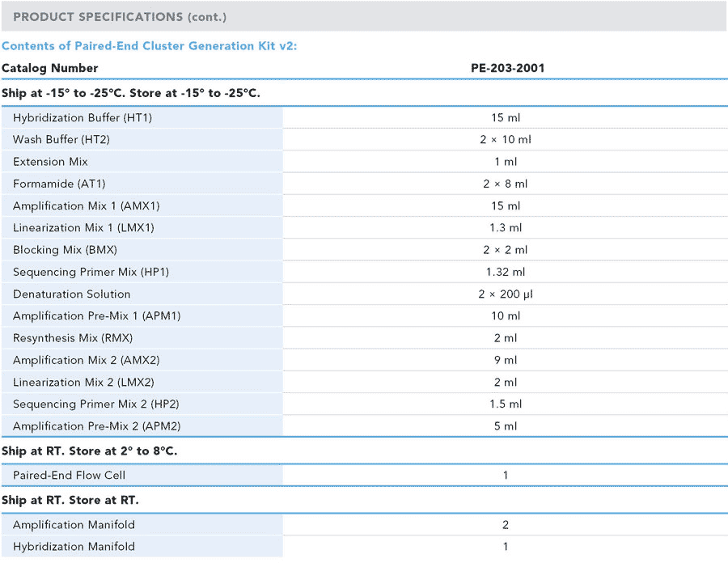728x584 pixels.
Task: Click the '15 ml' value for Hybridization Buffer (HT1)
Action: [x=506, y=118]
